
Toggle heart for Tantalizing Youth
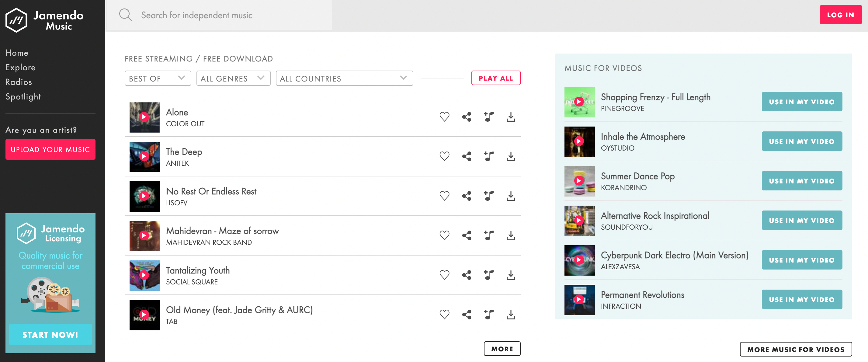coord(444,275)
